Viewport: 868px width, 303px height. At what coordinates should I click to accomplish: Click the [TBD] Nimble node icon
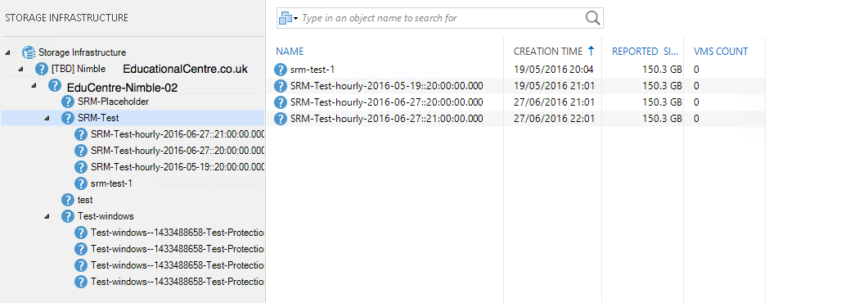pos(42,69)
